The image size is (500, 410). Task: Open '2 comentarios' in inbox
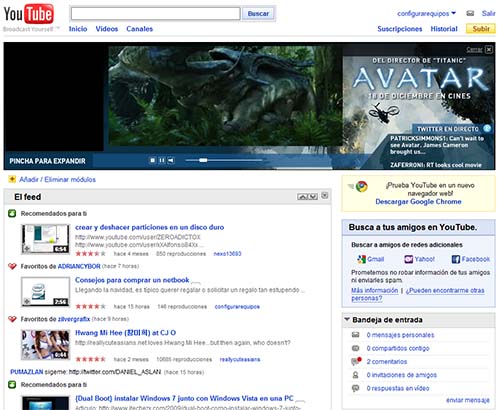387,362
